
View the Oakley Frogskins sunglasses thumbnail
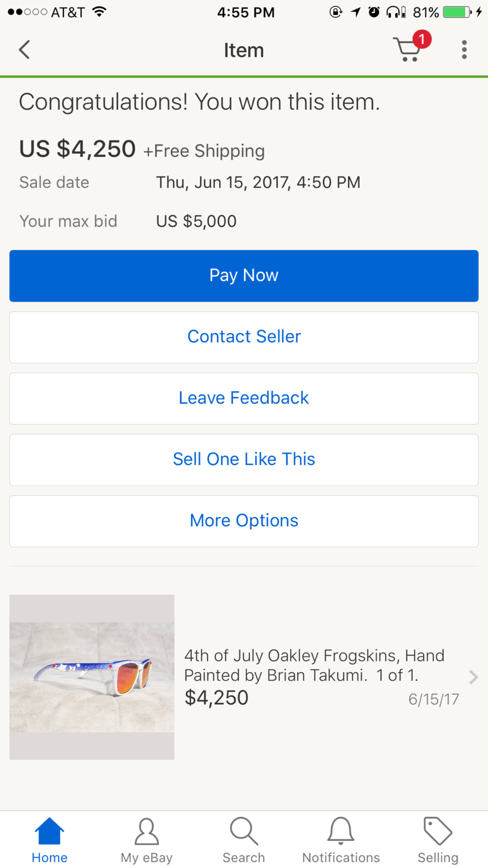[92, 677]
